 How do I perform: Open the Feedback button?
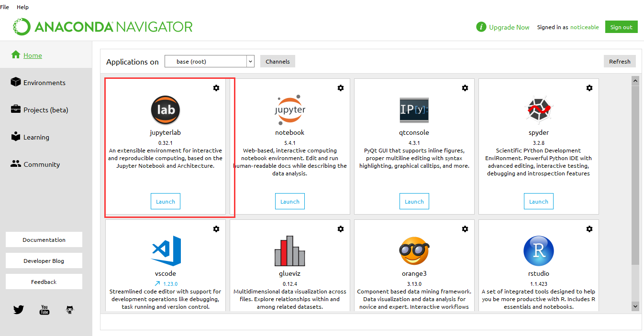tap(44, 282)
